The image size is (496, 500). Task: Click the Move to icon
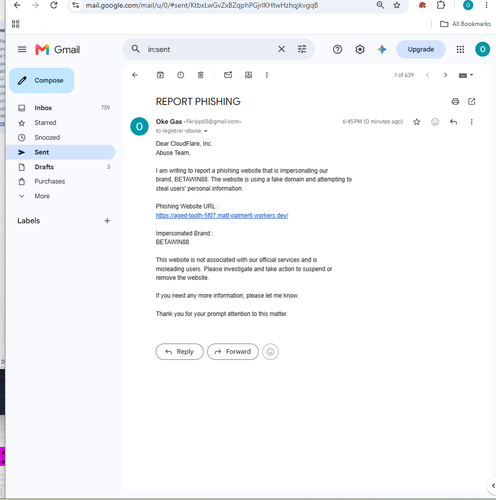tap(248, 75)
